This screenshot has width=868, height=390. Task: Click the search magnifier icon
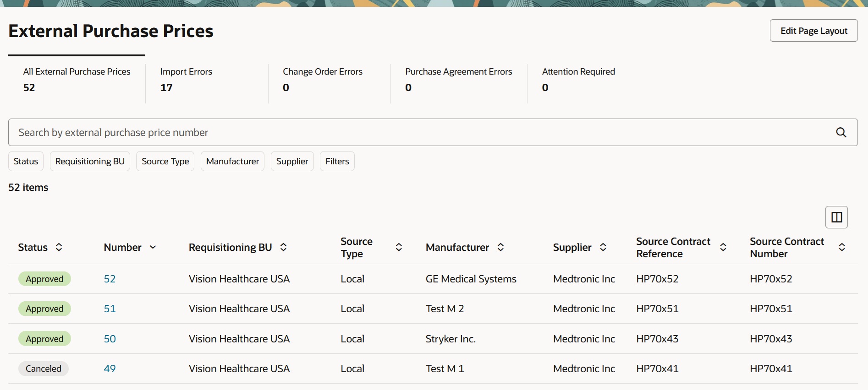point(841,132)
